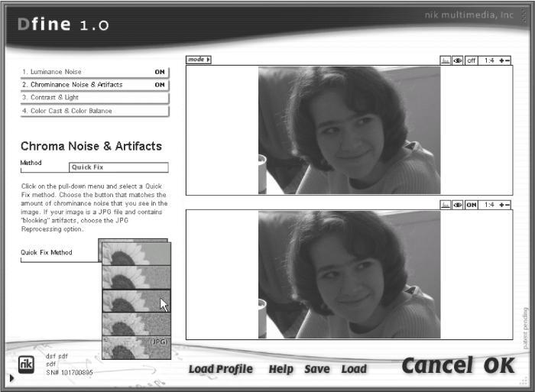Click the small triangle at bottom-left corner
The height and width of the screenshot is (392, 535).
(x=11, y=378)
